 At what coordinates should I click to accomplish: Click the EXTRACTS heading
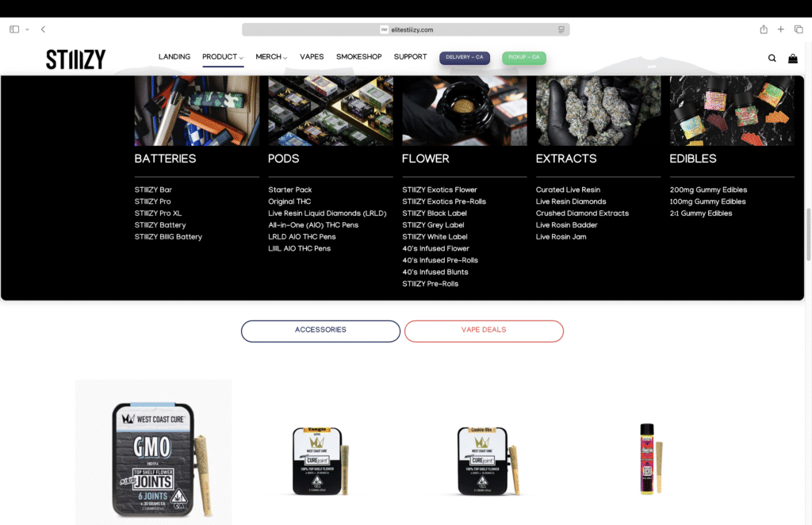566,159
